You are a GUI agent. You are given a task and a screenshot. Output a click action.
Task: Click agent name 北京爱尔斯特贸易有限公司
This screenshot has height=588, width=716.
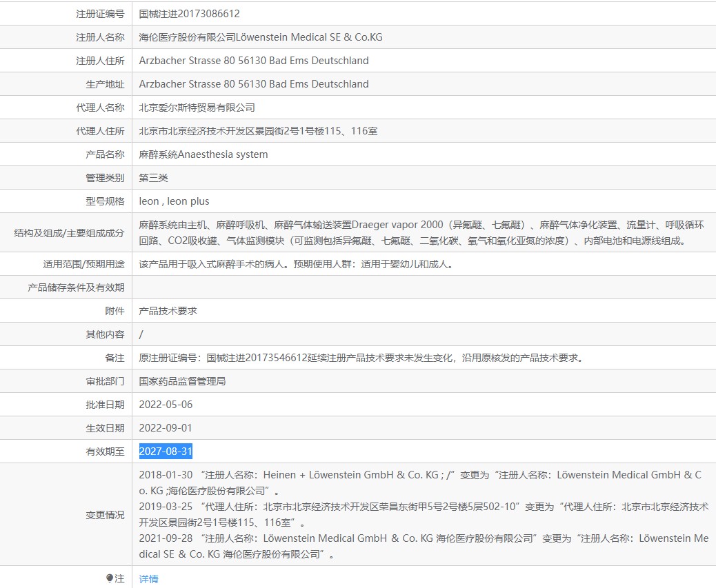click(197, 108)
